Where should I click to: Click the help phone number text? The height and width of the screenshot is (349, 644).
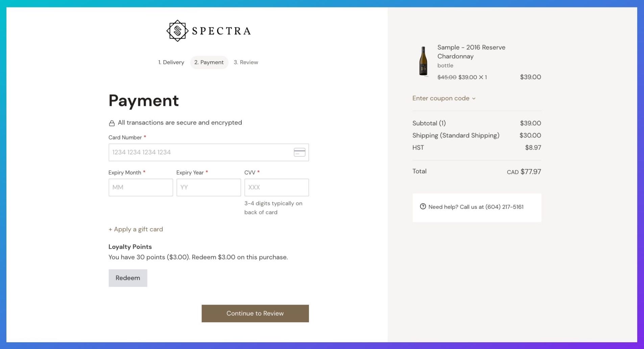point(504,207)
